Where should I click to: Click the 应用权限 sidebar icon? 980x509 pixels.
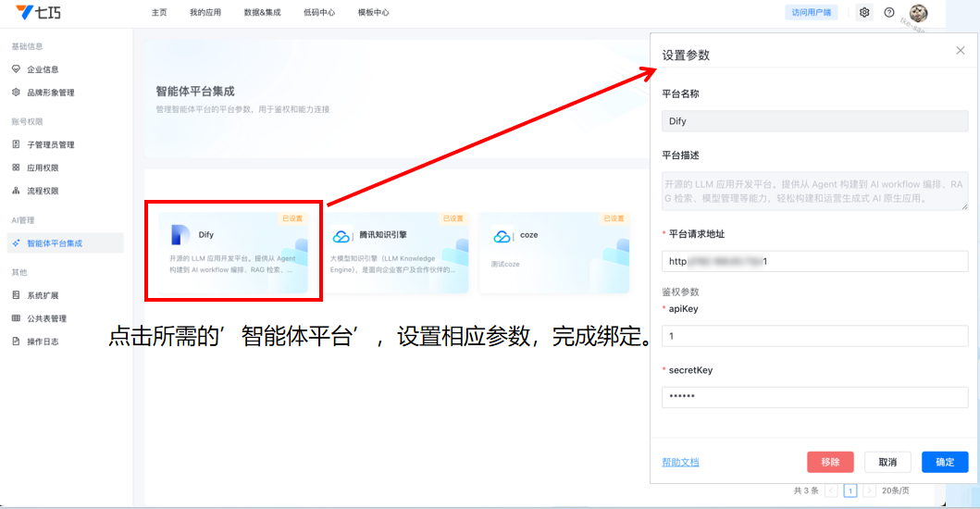pos(17,167)
